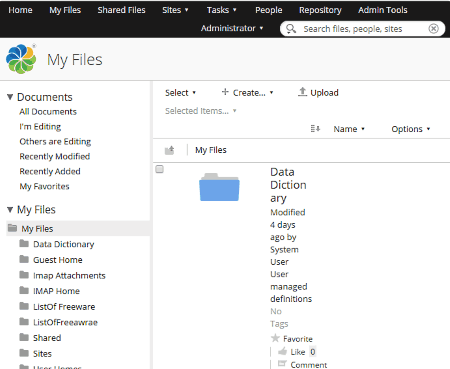
Task: Click the Upload button
Action: click(318, 92)
